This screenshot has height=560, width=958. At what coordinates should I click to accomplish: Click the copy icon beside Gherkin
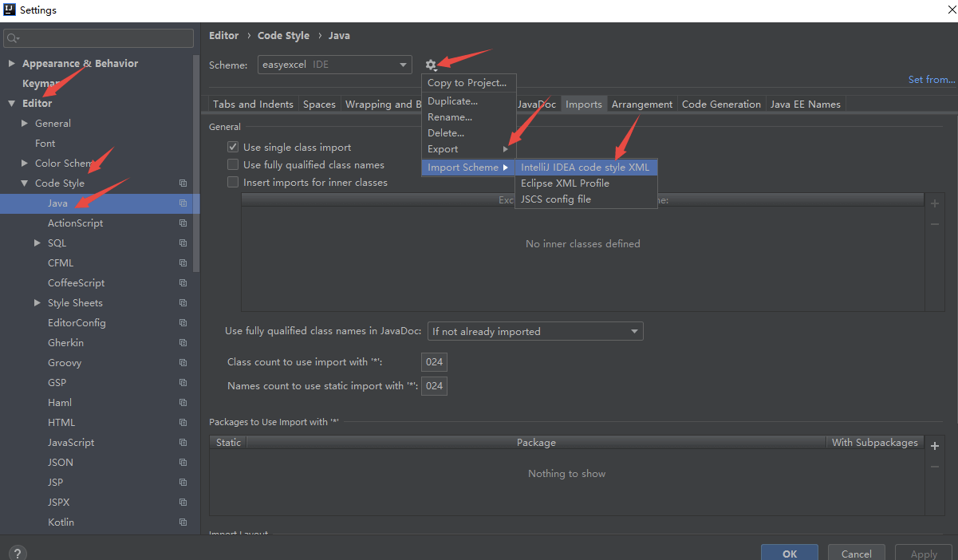183,343
